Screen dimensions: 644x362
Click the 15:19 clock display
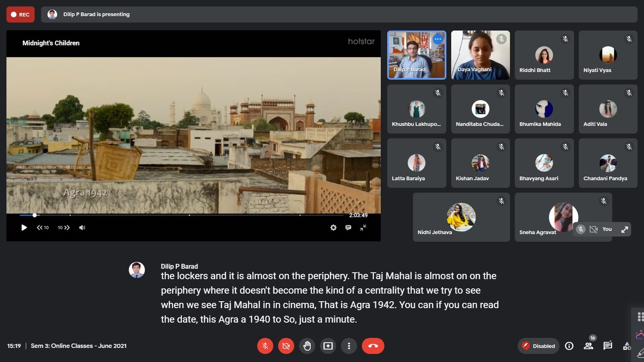click(14, 346)
